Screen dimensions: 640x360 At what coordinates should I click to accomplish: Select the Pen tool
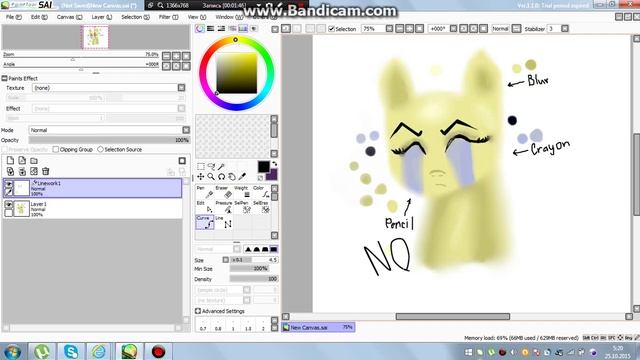(x=204, y=192)
